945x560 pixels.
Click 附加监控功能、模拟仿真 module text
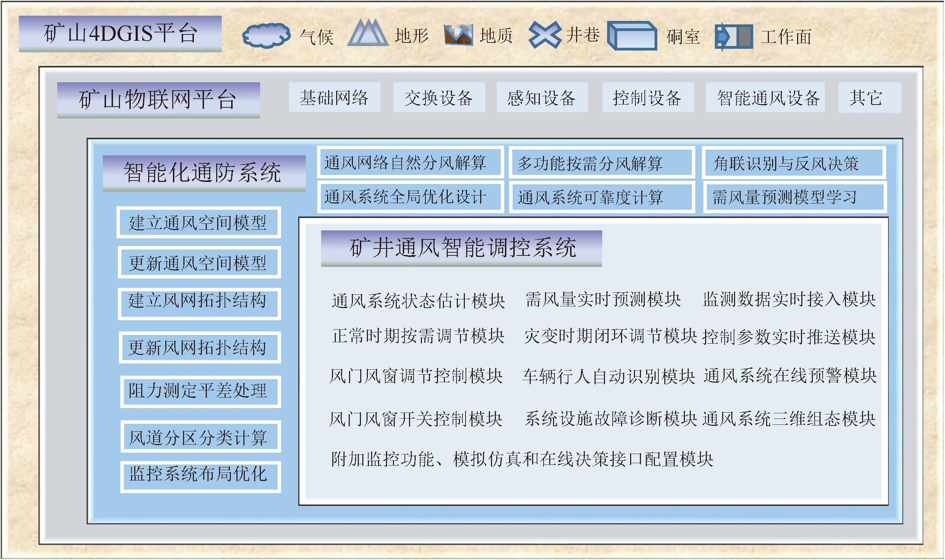click(522, 459)
